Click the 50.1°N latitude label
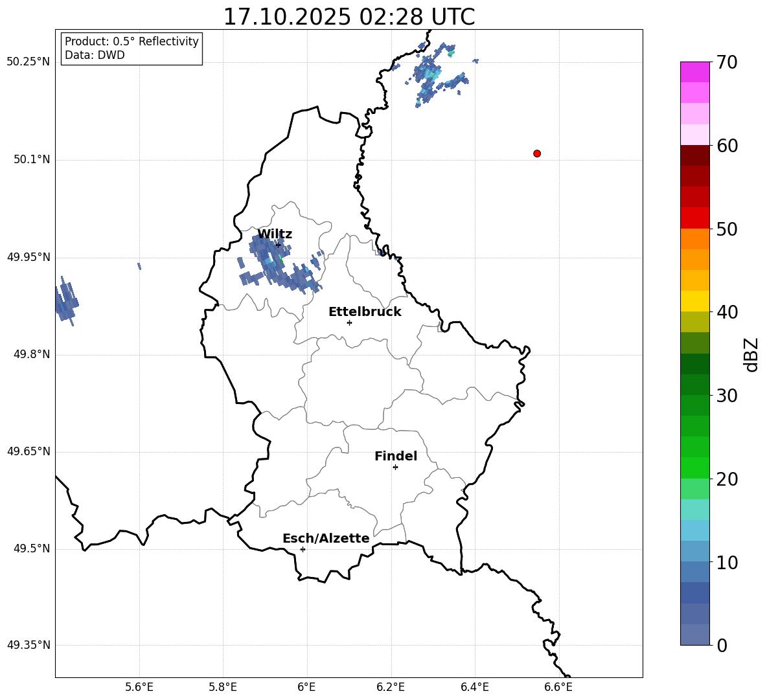Viewport: 767px width, 700px height. pyautogui.click(x=32, y=159)
